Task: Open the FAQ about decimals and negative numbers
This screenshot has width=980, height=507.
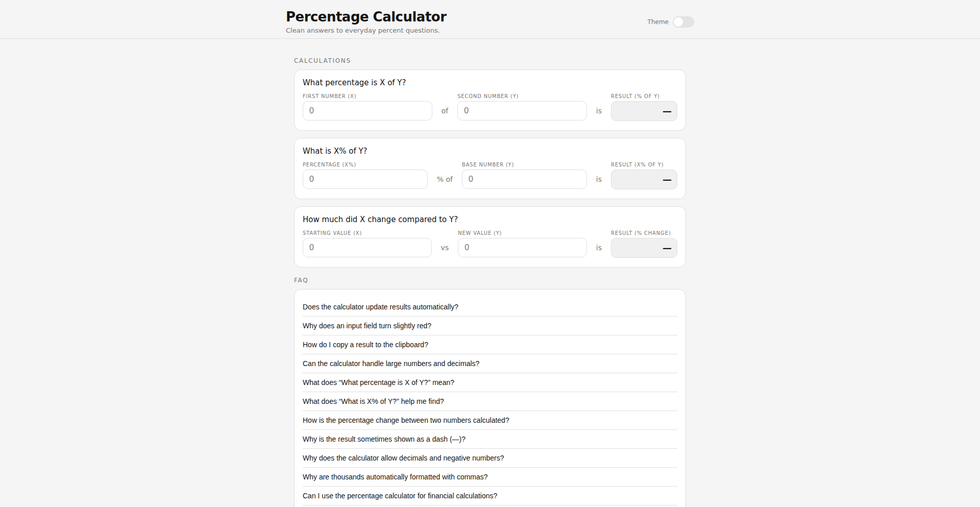Action: [x=403, y=458]
